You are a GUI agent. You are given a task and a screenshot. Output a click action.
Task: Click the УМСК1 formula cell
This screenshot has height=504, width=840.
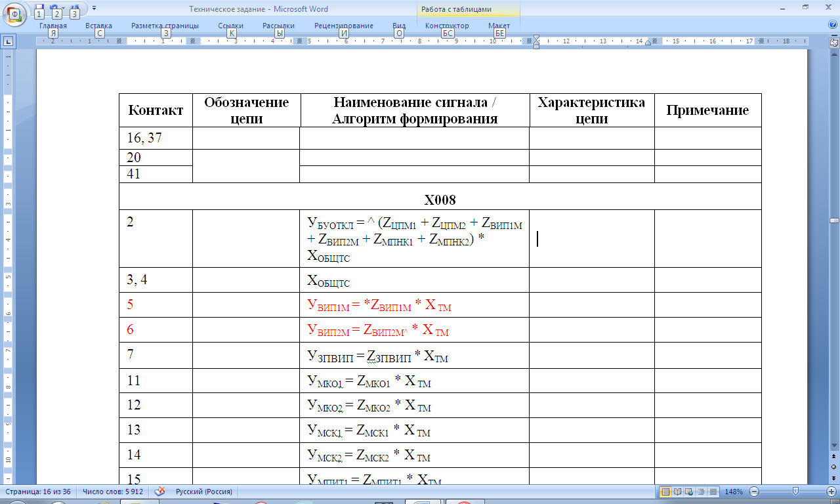coord(415,430)
